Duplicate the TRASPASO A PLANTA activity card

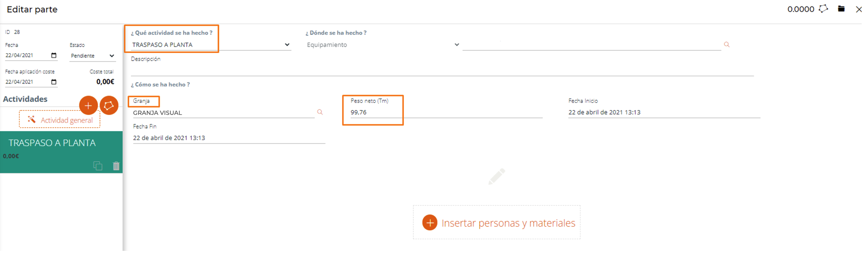click(x=98, y=166)
